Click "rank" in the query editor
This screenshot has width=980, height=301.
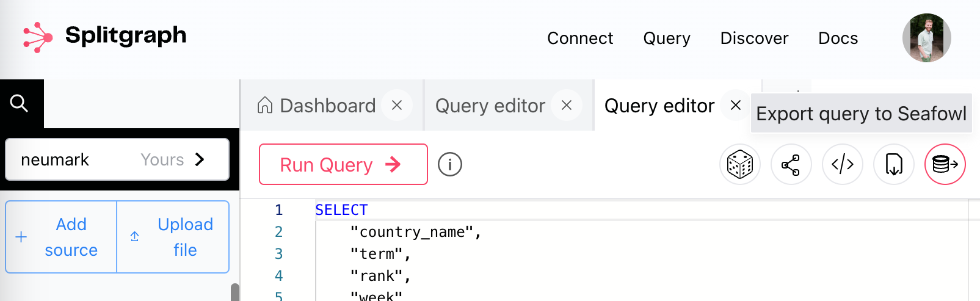click(x=376, y=276)
